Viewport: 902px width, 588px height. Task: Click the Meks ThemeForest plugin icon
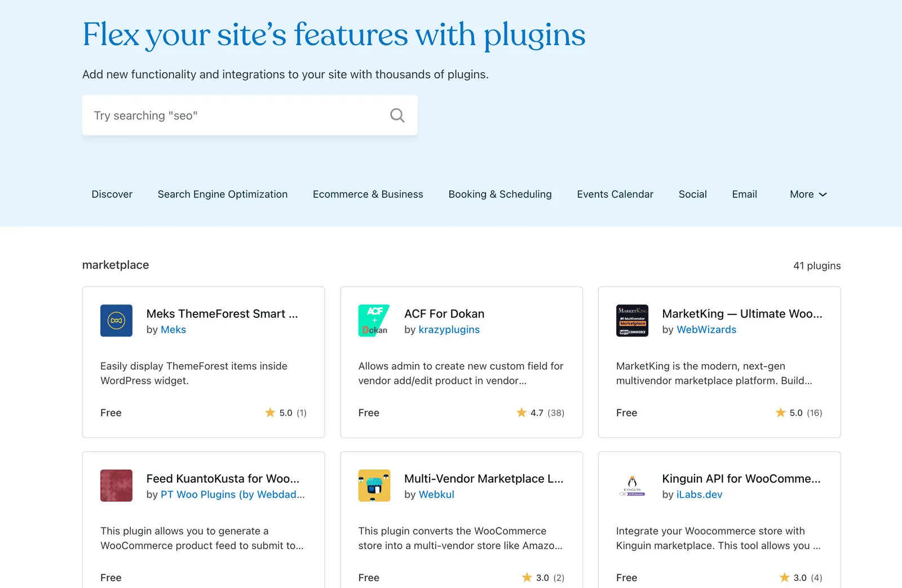(x=116, y=321)
